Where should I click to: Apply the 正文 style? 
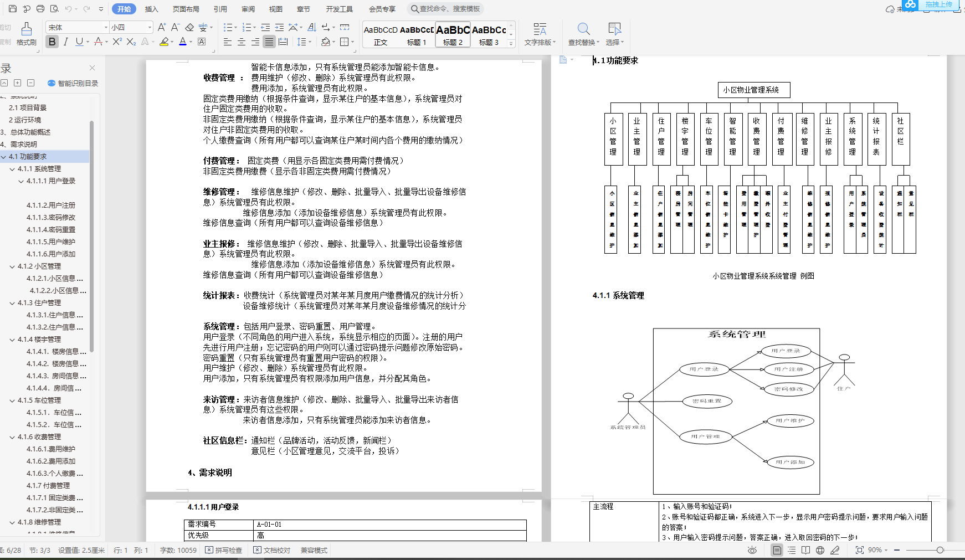pyautogui.click(x=381, y=35)
